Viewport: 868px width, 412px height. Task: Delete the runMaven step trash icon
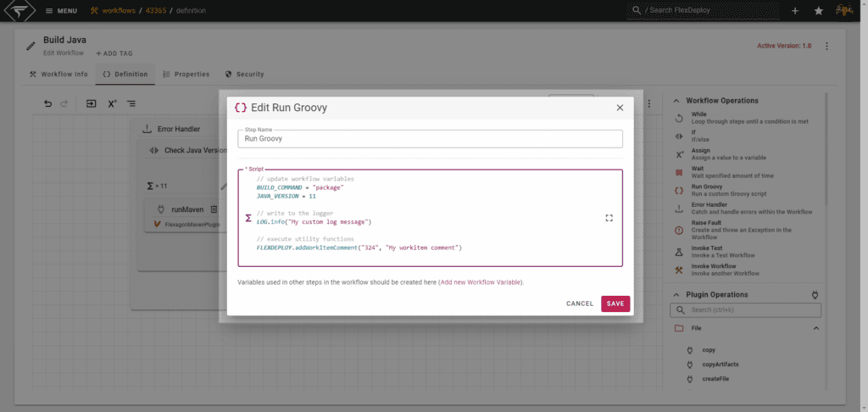tap(214, 209)
